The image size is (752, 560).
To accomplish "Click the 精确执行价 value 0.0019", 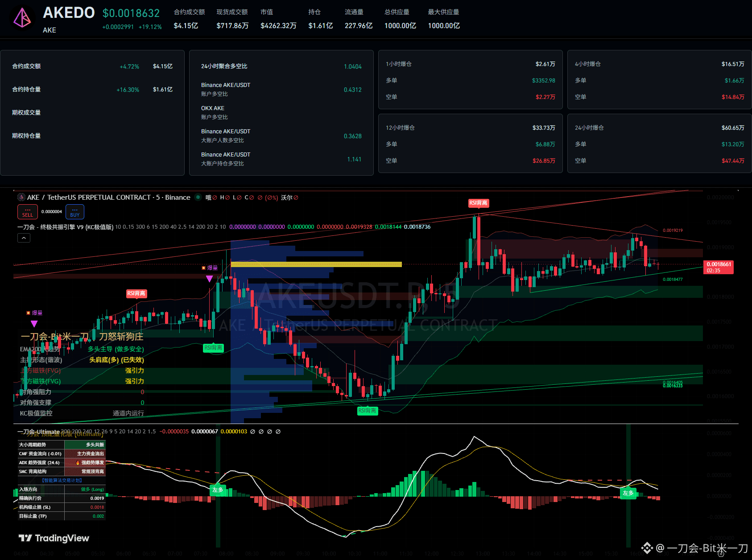I will tap(97, 498).
